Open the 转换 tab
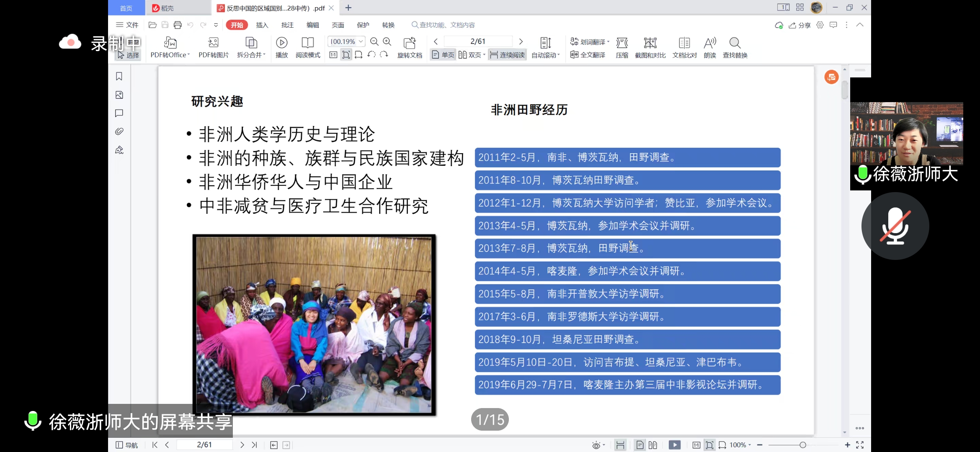The image size is (980, 452). click(389, 25)
